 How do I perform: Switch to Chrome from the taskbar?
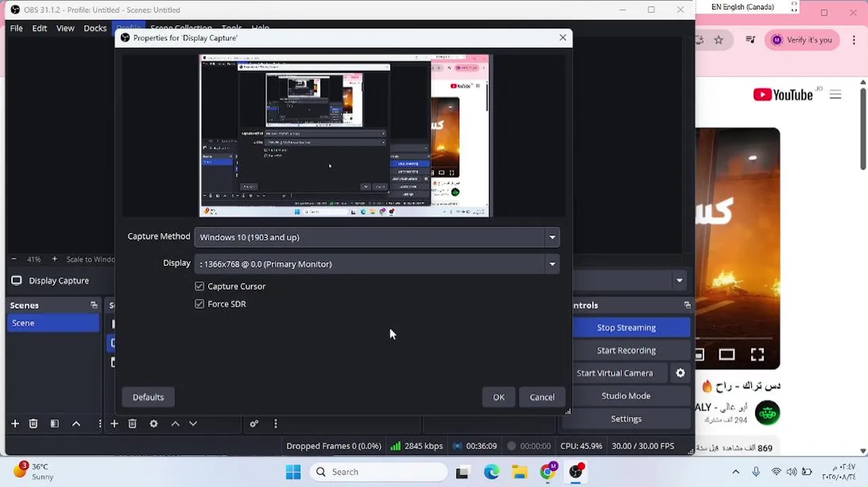coord(548,472)
